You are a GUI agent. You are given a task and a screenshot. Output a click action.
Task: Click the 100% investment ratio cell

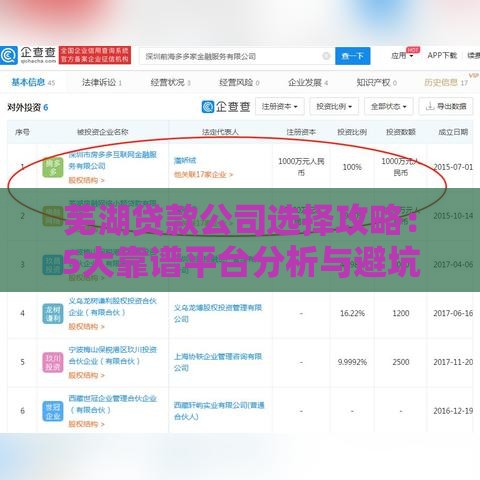coord(352,167)
